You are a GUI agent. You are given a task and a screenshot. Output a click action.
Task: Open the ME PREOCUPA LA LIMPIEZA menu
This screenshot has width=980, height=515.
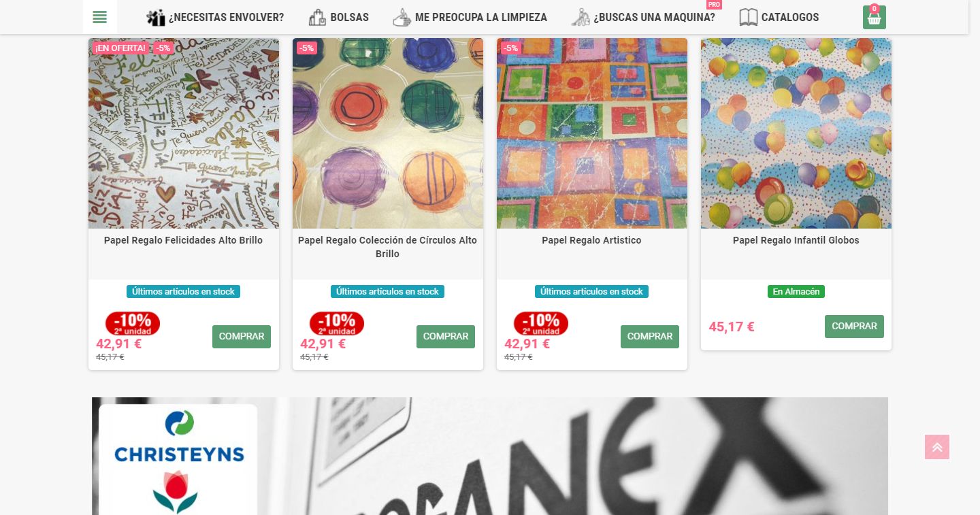tap(480, 18)
